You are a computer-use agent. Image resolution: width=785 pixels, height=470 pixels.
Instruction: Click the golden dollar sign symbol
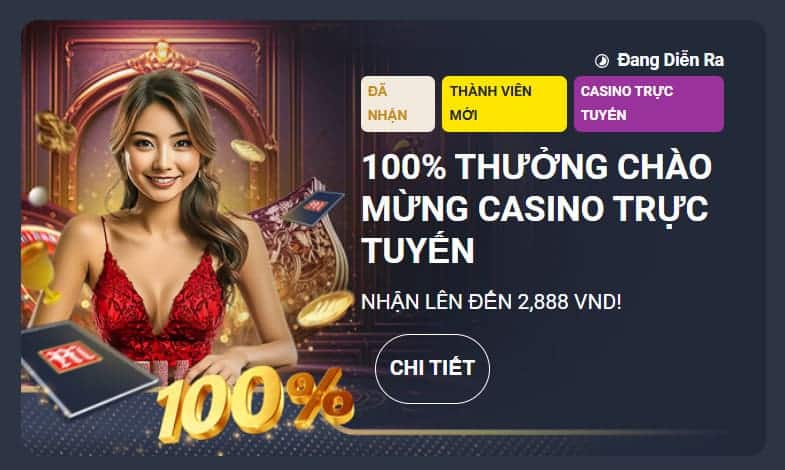coord(54,132)
